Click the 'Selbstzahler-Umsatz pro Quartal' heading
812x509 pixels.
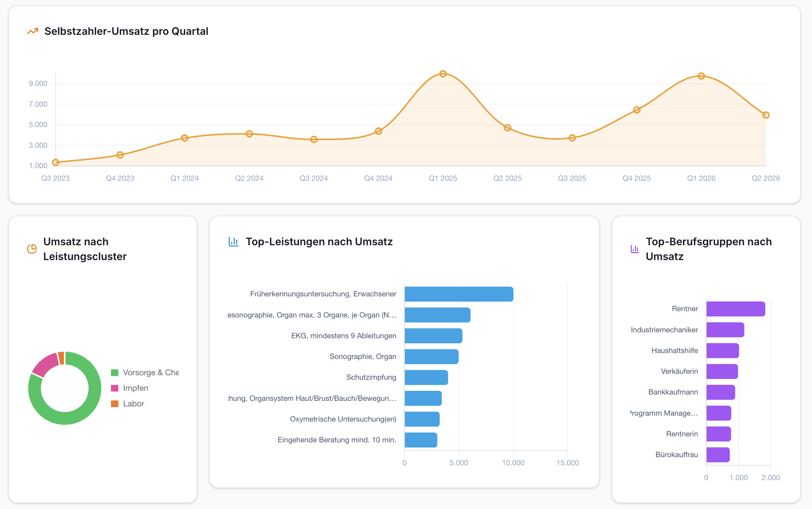126,31
